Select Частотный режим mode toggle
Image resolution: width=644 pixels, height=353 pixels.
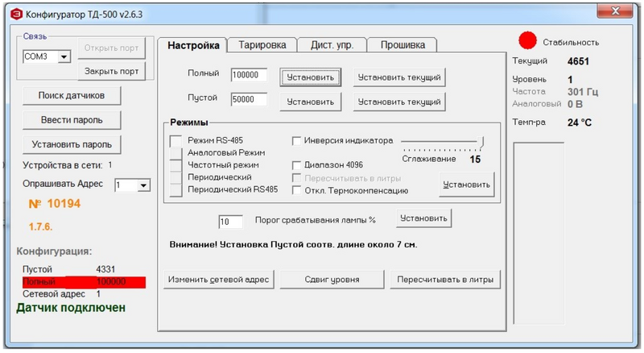tap(175, 165)
